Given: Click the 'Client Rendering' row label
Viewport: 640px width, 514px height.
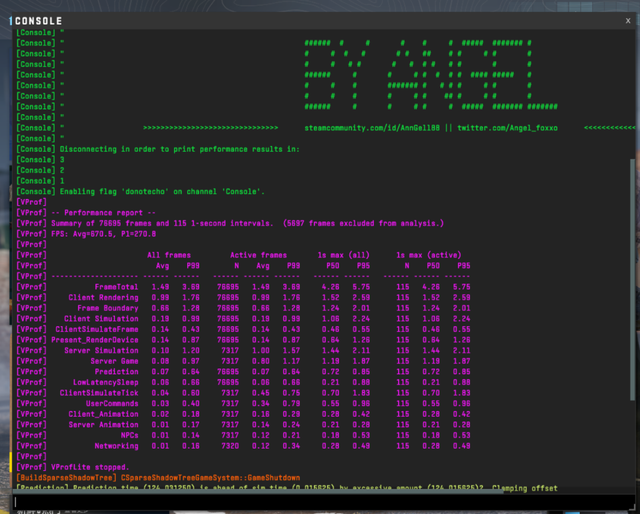Looking at the screenshot, I should 103,298.
